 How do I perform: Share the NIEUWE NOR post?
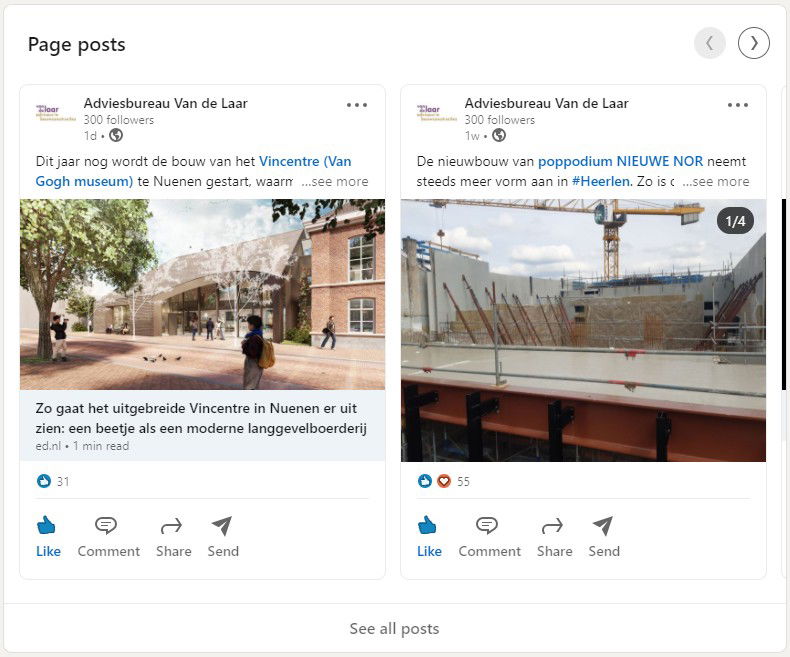pos(554,537)
